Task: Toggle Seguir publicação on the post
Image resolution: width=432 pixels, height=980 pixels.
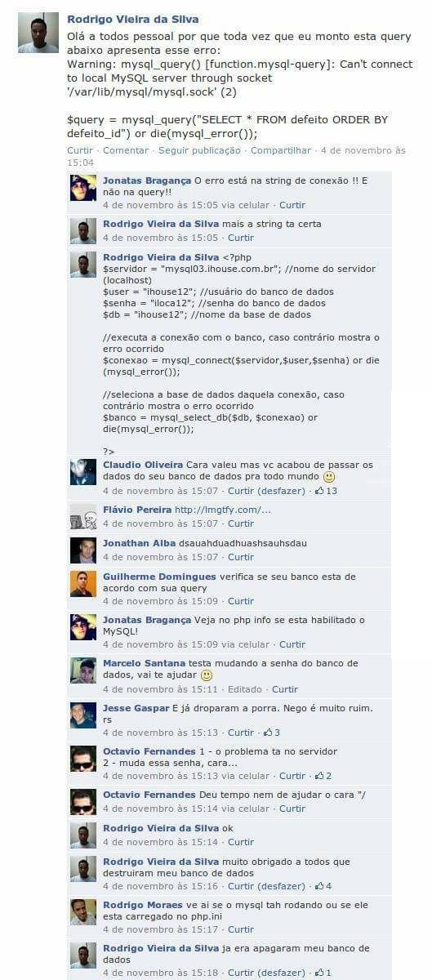Action: 199,150
